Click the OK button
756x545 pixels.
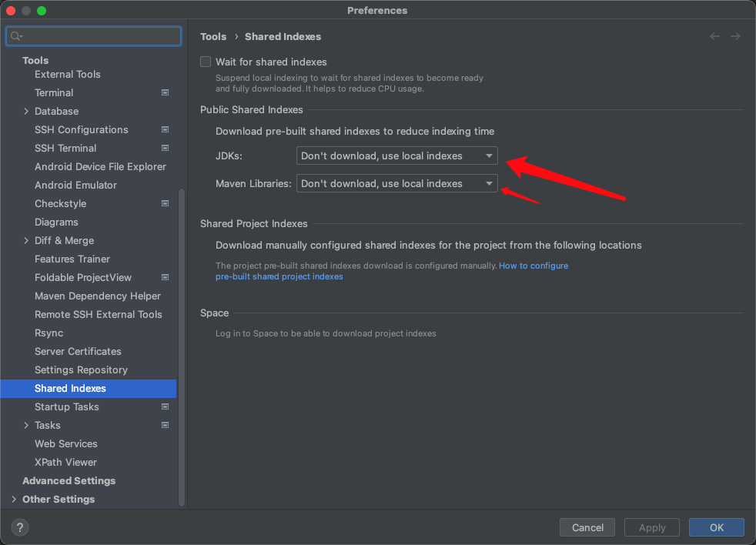point(716,527)
